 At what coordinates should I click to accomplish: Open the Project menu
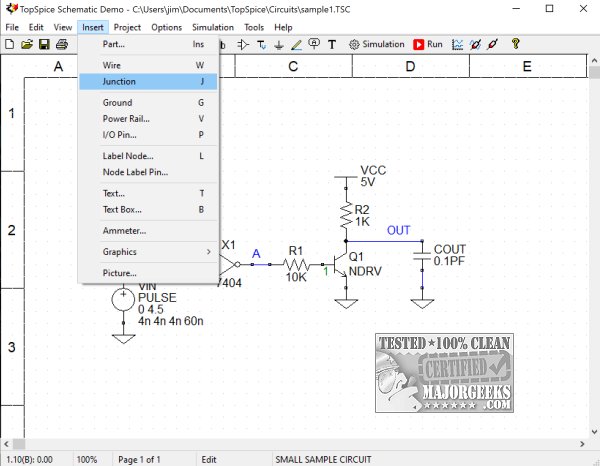pos(127,28)
